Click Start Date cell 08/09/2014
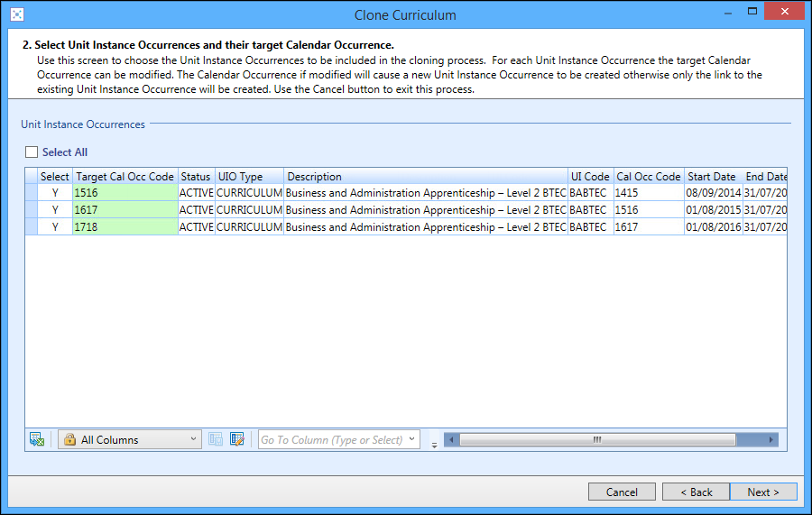 pos(713,192)
